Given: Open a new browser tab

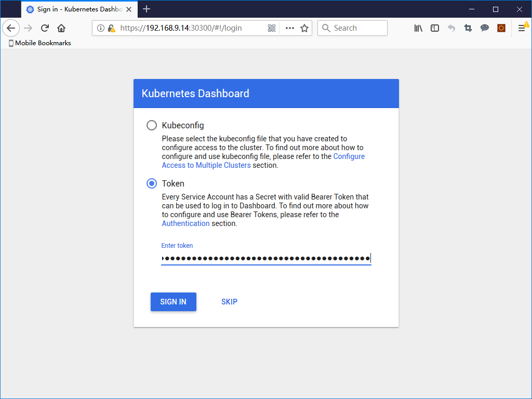Looking at the screenshot, I should 146,9.
